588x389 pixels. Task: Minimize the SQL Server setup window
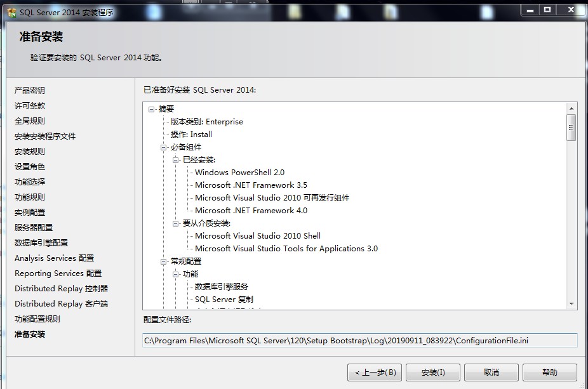coord(530,11)
